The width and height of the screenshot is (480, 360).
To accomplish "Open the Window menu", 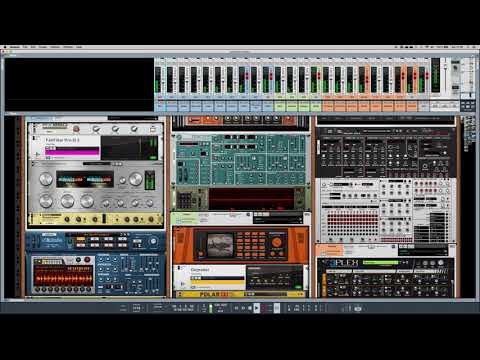I will (68, 47).
